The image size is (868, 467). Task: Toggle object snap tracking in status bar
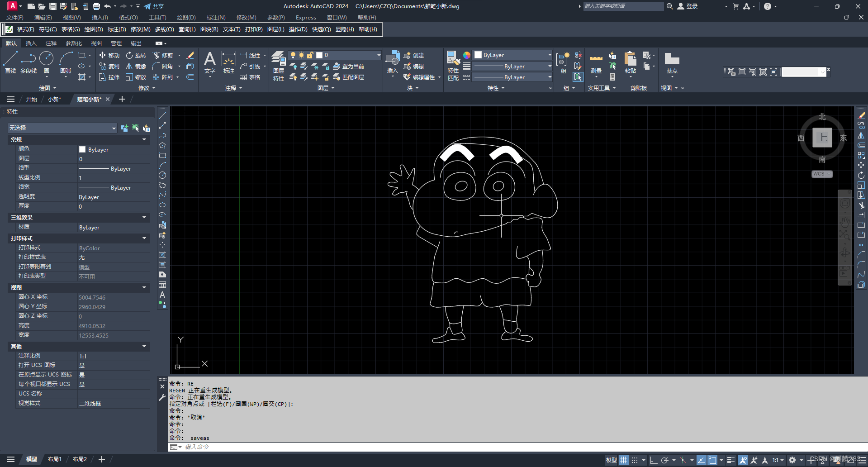(x=701, y=460)
